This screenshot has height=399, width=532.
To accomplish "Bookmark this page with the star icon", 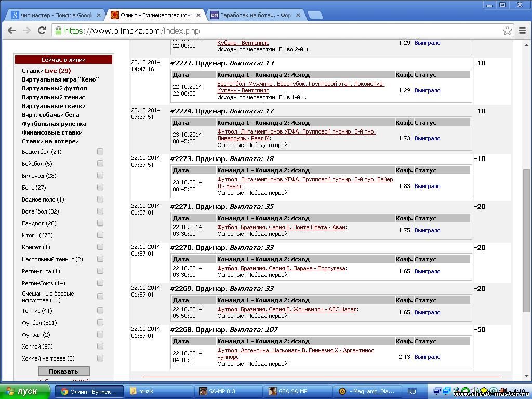I will tap(507, 31).
